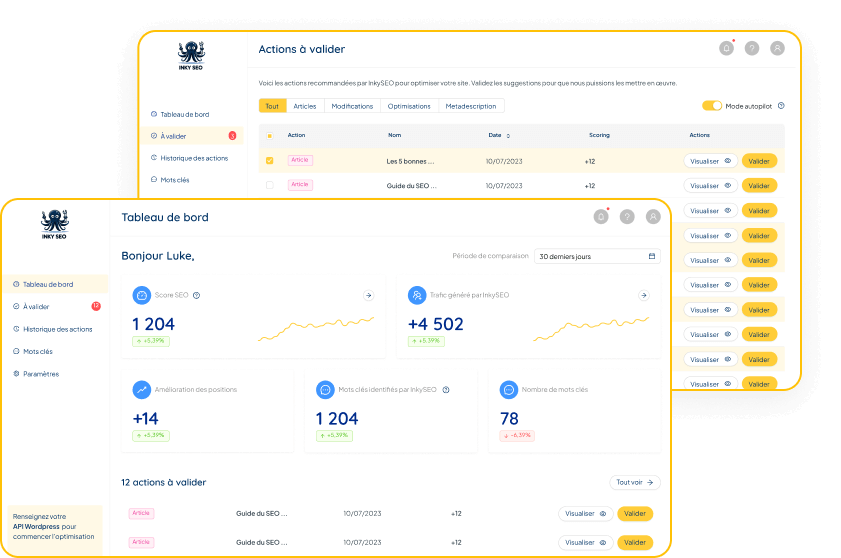Viewport: 841px width, 558px height.
Task: Tick the select-all checkbox in the table header
Action: click(x=269, y=135)
